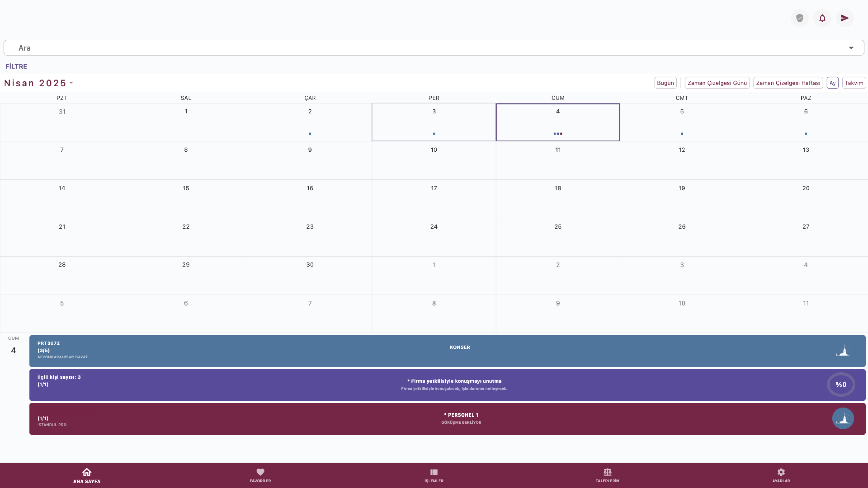Screen dimensions: 868x488
Task: Open notifications bell icon
Action: pyautogui.click(x=822, y=18)
